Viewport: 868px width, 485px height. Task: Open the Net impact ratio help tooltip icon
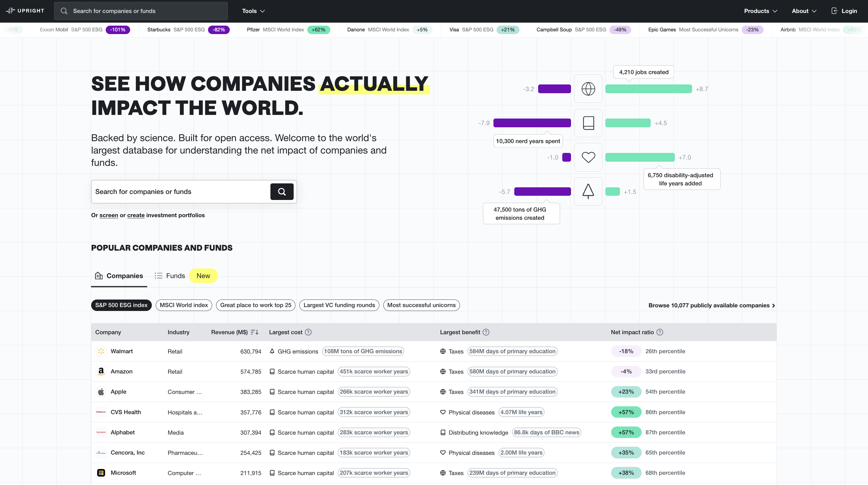660,332
